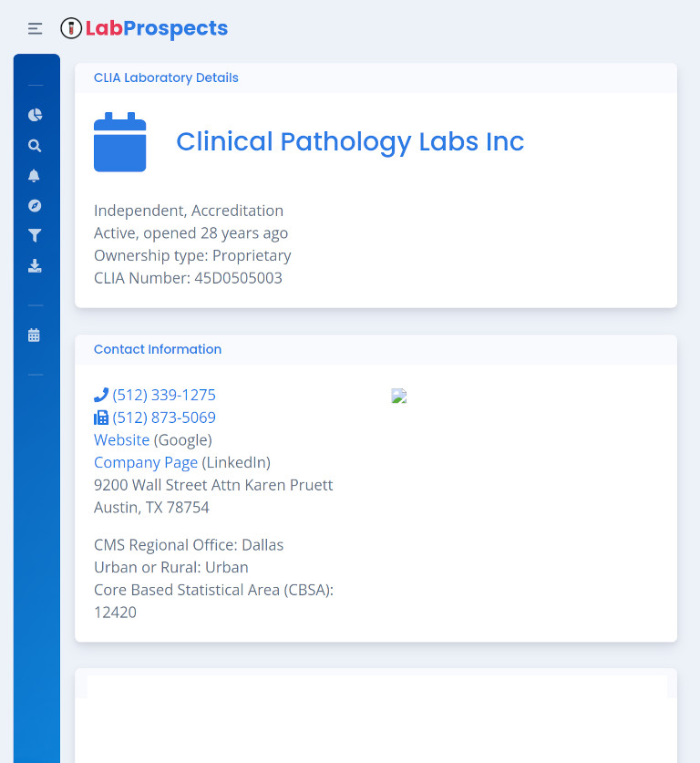Open the Website link
Screen dimensions: 700x763
[121, 439]
